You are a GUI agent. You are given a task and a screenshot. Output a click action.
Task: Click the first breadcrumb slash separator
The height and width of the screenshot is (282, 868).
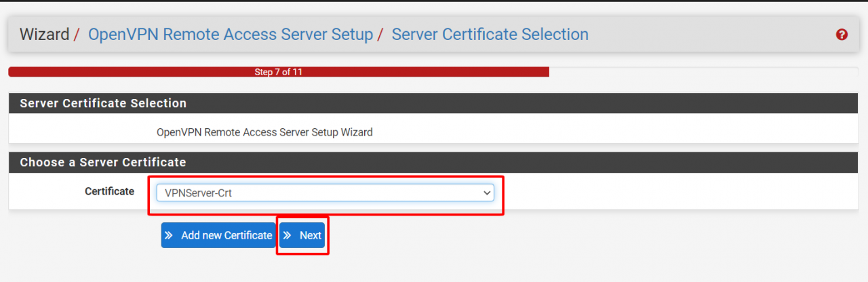(x=77, y=35)
